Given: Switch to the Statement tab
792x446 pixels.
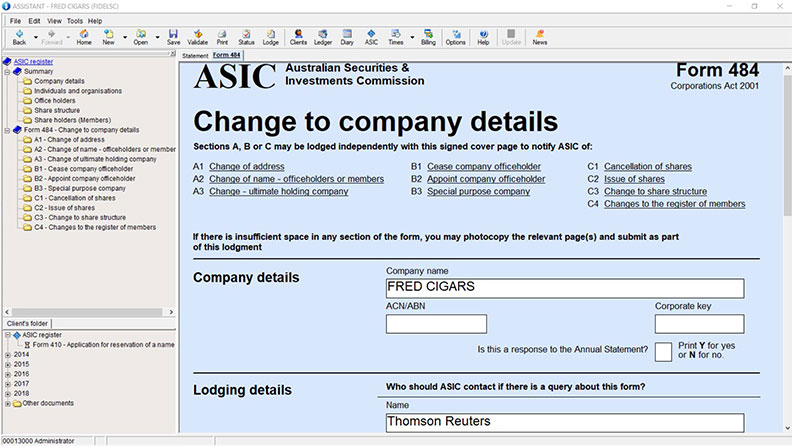Looking at the screenshot, I should click(195, 55).
